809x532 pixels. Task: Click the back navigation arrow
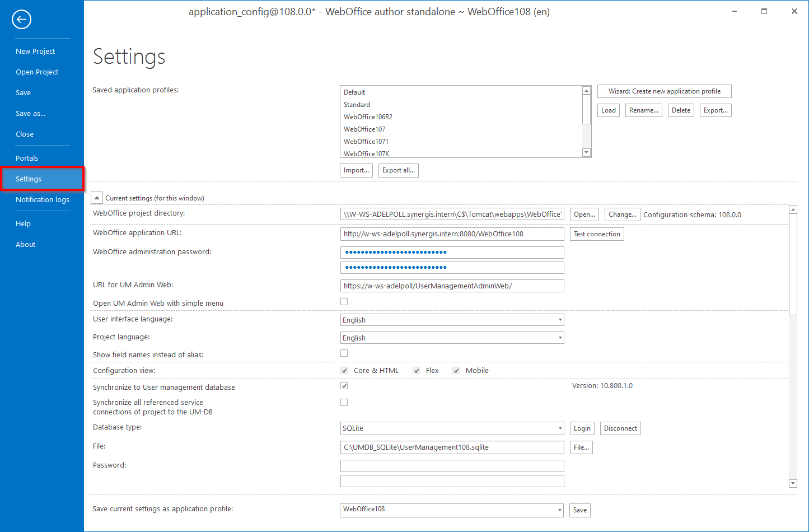coord(21,19)
